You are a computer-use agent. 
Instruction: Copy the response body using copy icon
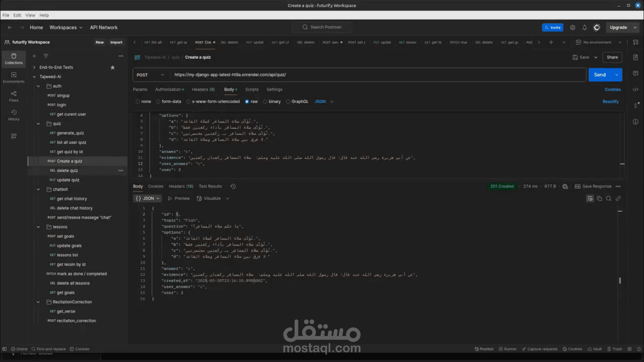pyautogui.click(x=599, y=198)
